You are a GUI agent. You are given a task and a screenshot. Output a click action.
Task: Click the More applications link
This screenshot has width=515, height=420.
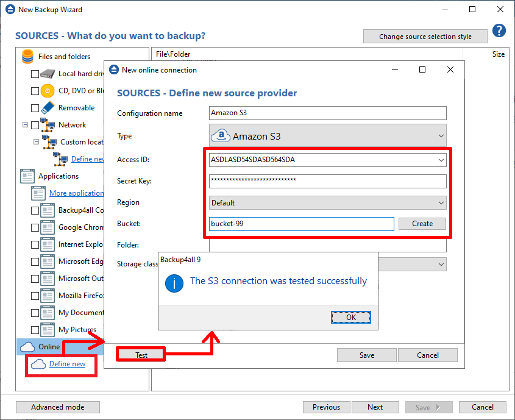click(77, 193)
